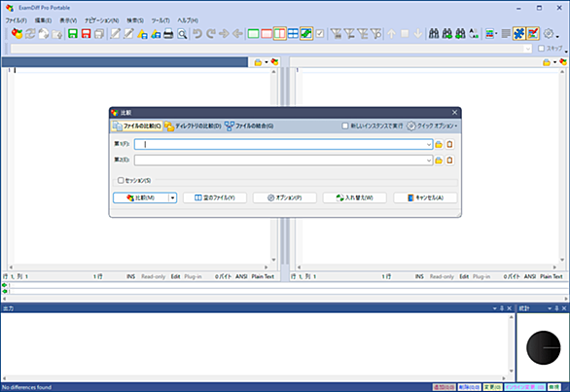The width and height of the screenshot is (570, 392).
Task: Click inside the first file path field
Action: tap(280, 144)
